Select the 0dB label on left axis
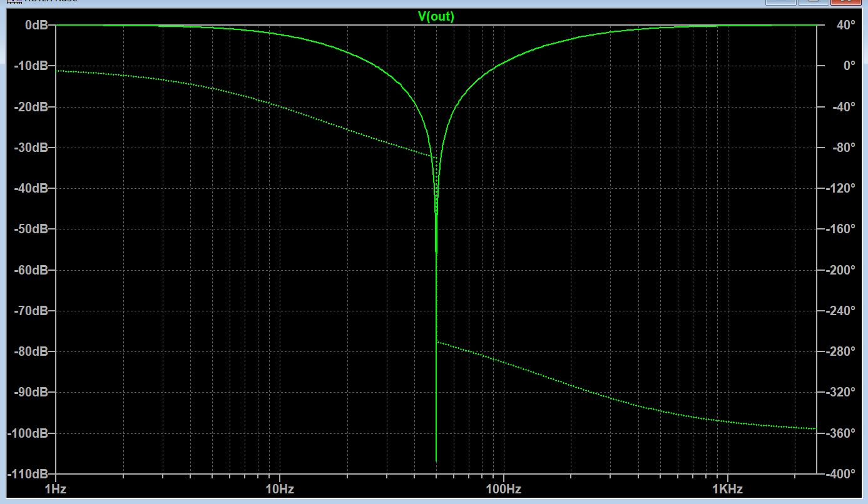868x504 pixels. (33, 25)
